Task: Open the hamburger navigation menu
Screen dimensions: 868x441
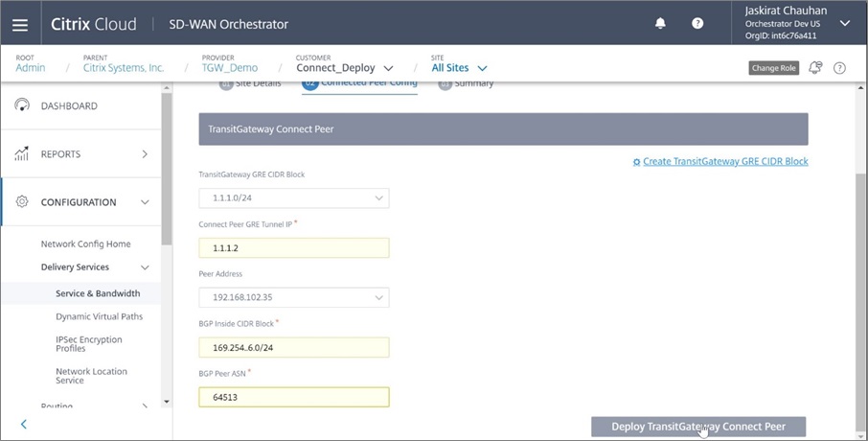Action: tap(20, 25)
